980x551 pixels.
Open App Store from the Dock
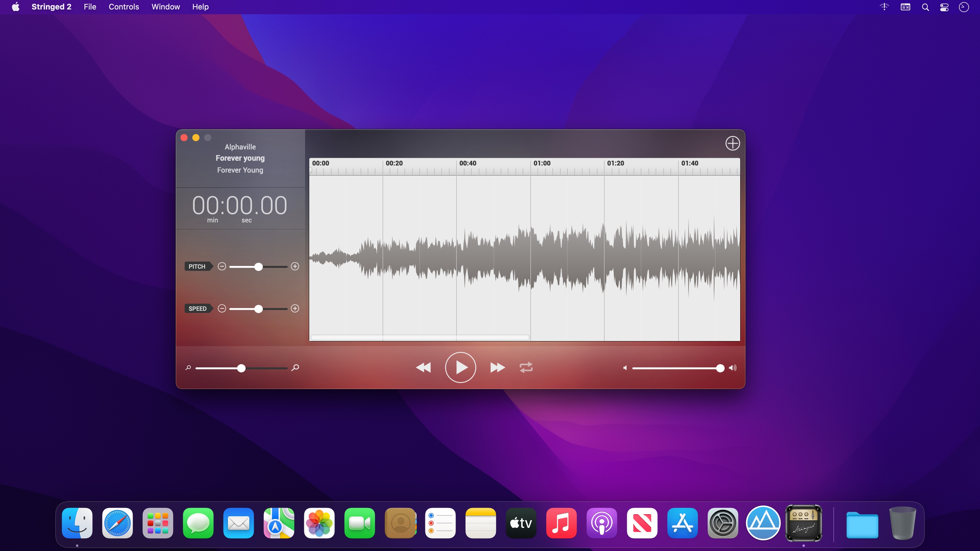point(683,523)
